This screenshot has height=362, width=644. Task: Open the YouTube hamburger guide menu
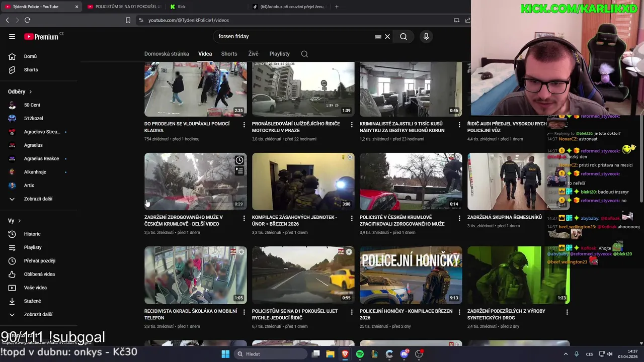12,36
